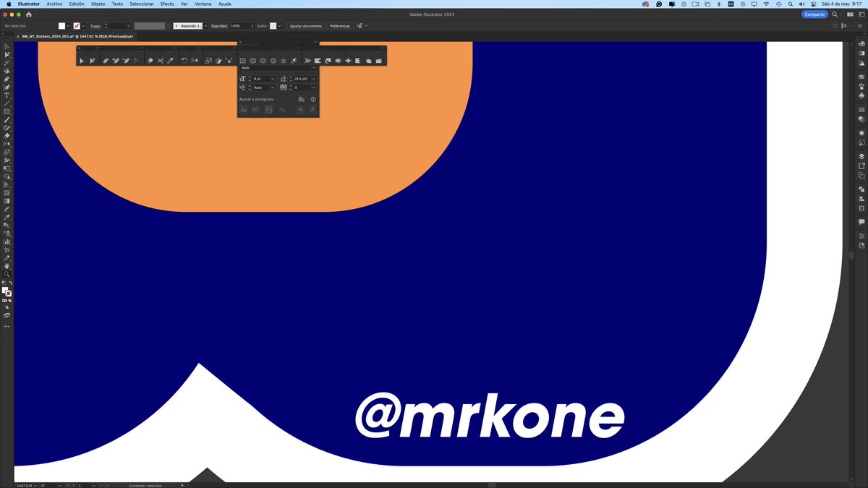
Task: Click the stroke swatch with red slash
Action: click(77, 26)
